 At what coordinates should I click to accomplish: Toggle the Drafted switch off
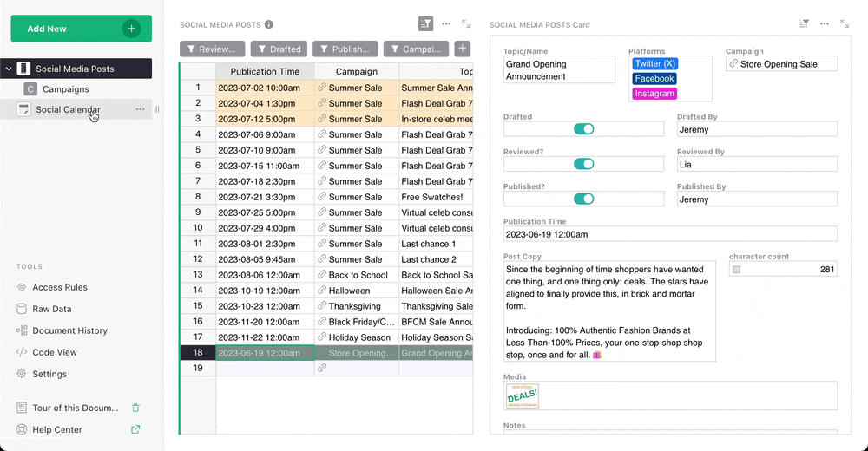coord(584,129)
